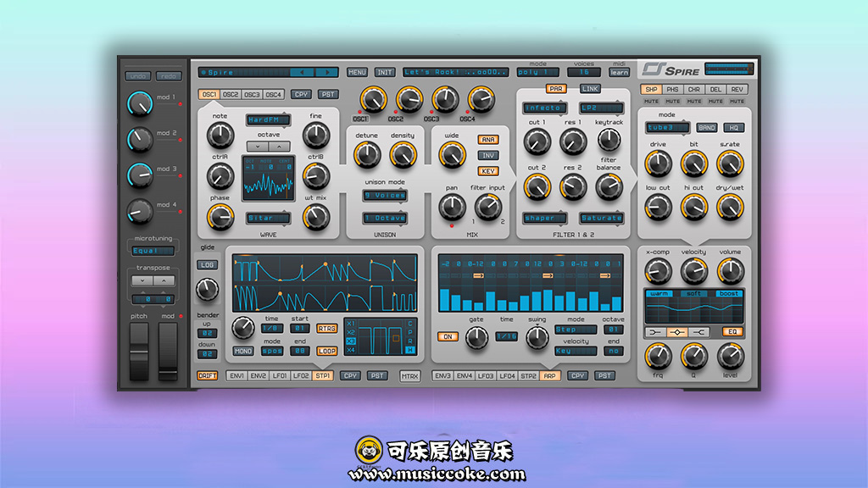Open the 9 Voices unison mode dropdown

click(x=385, y=196)
